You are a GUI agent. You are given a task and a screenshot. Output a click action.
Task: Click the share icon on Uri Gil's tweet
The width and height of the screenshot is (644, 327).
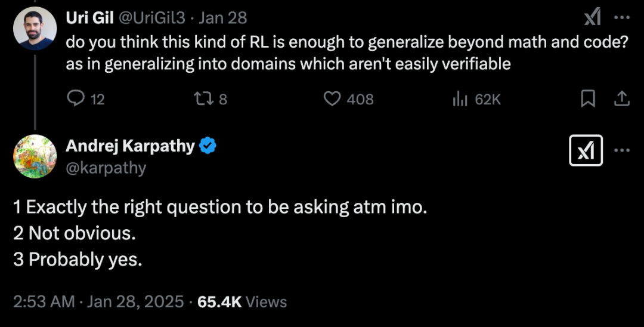622,98
